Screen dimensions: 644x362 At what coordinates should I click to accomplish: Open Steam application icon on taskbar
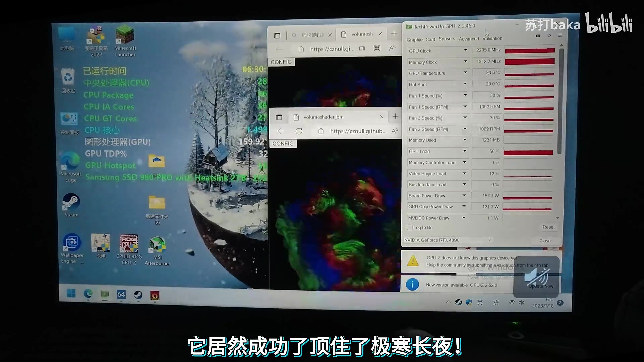pos(138,294)
